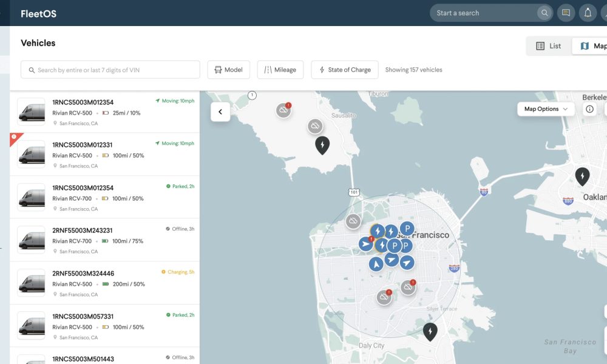Viewport: 607px width, 364px height.
Task: Click 200mi / 50% charge value
Action: click(x=129, y=284)
